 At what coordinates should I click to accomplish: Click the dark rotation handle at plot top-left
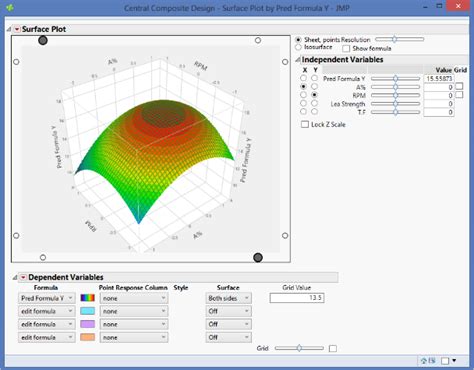tap(43, 41)
